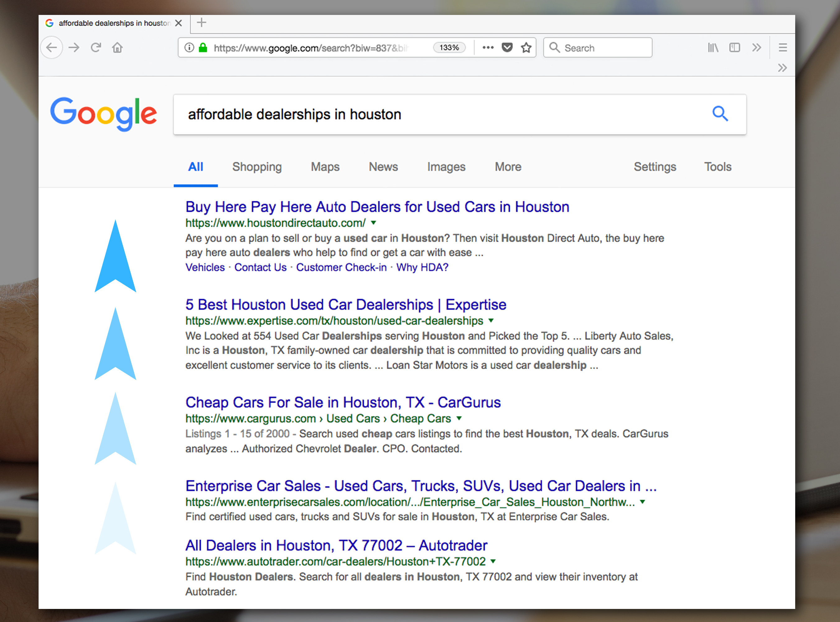Screen dimensions: 840x622
Task: Open the Contact Us sitelink
Action: (x=260, y=267)
